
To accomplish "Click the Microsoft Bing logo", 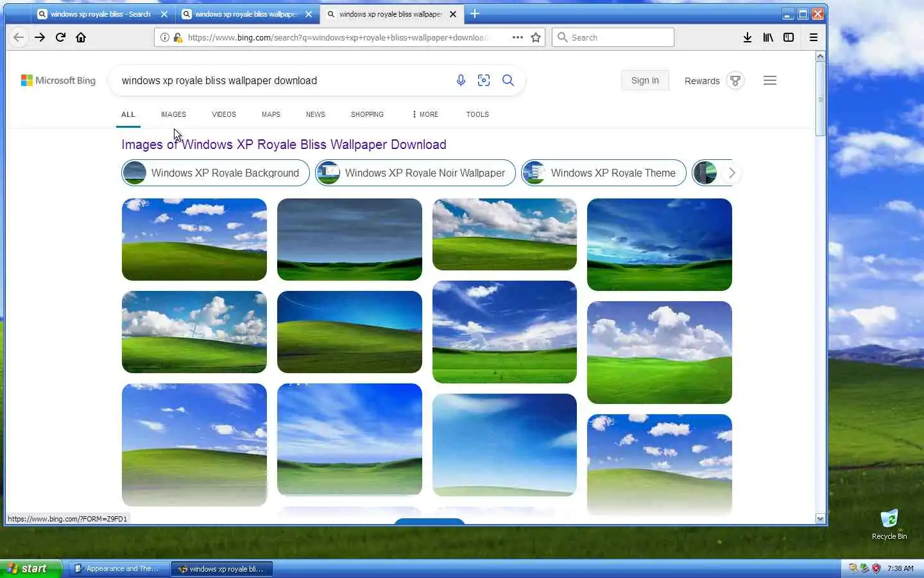I will coord(58,80).
